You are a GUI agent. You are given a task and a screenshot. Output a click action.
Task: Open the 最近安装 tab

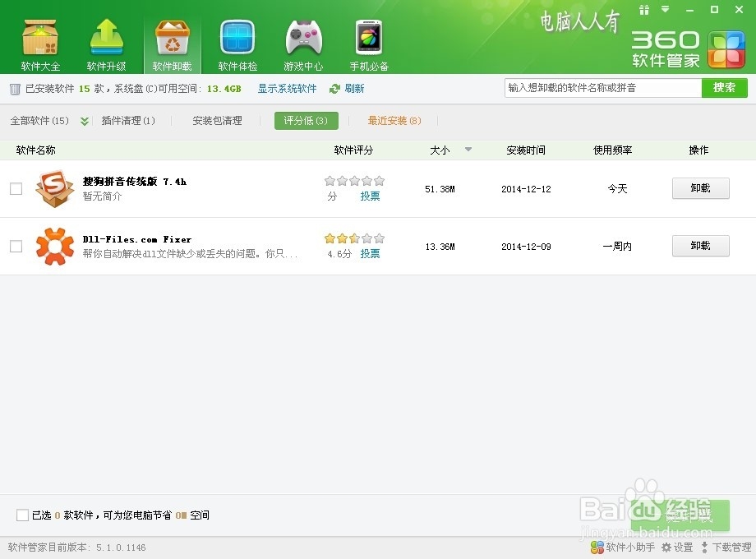pos(394,120)
